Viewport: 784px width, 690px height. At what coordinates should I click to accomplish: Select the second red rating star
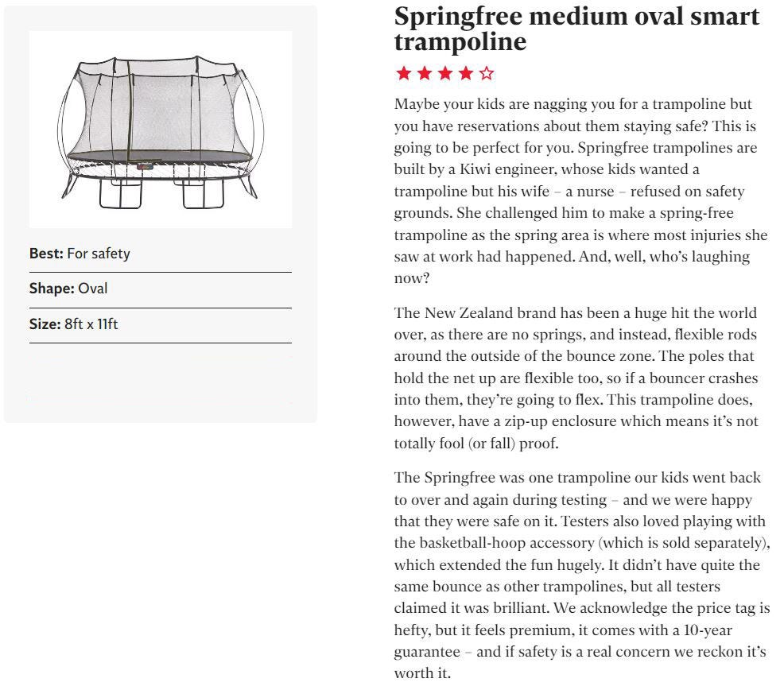(x=425, y=73)
